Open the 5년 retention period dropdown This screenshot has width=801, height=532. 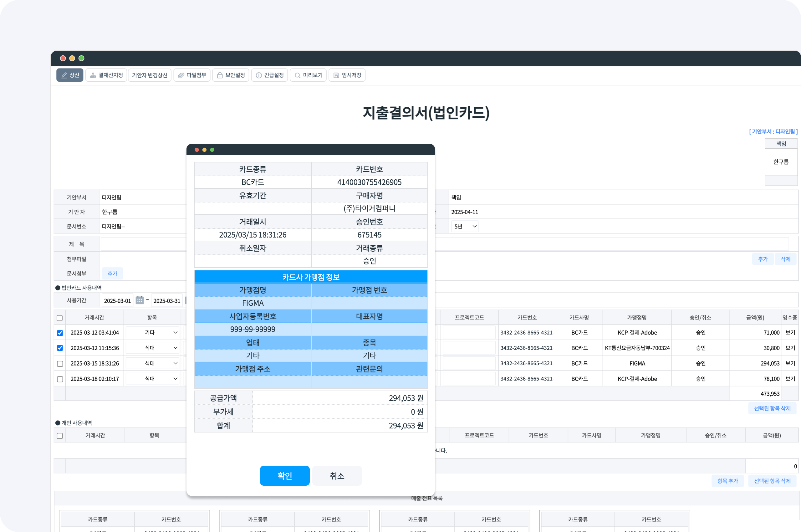pyautogui.click(x=465, y=226)
